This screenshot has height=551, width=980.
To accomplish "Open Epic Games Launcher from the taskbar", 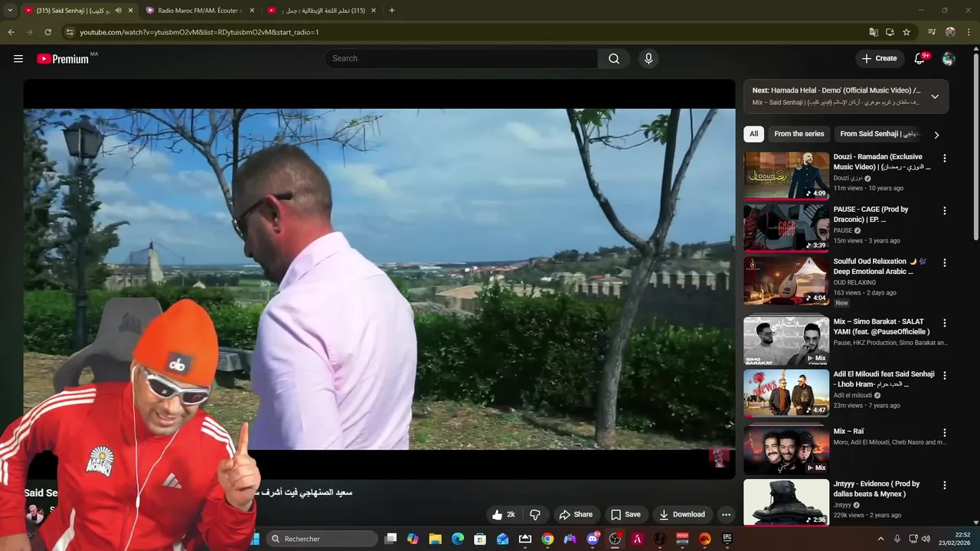I will pyautogui.click(x=727, y=539).
